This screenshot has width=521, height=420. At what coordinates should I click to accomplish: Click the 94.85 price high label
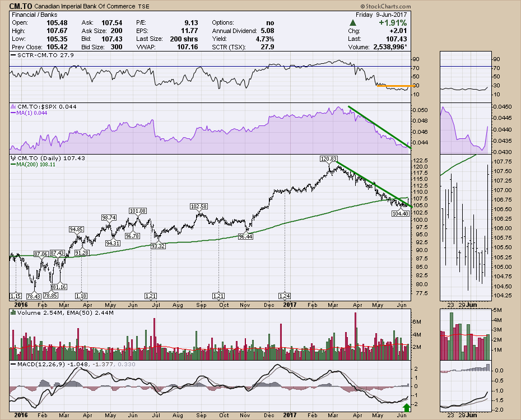(76, 230)
